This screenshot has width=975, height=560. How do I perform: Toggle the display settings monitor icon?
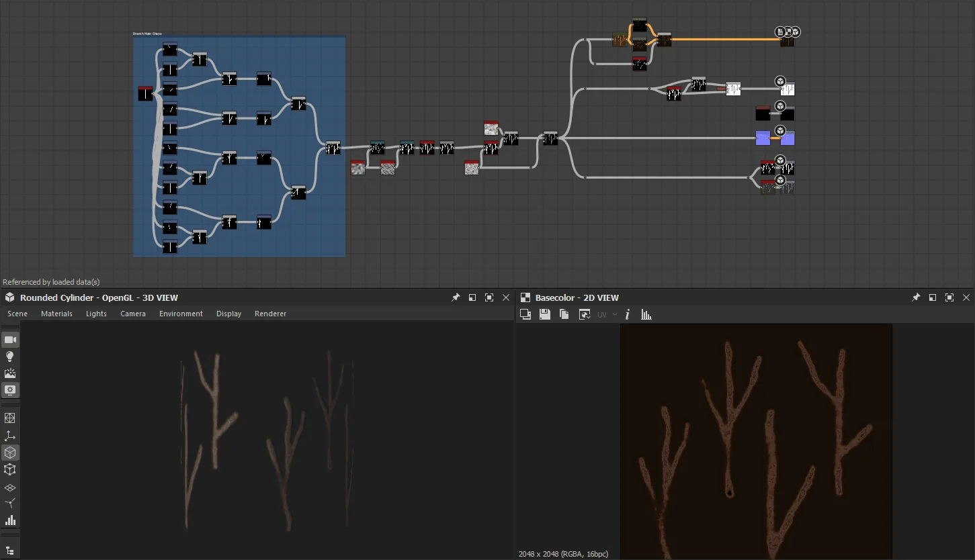pos(10,390)
